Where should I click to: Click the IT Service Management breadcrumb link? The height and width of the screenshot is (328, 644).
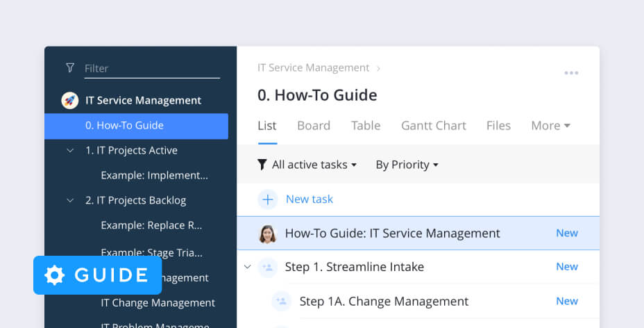[x=313, y=68]
